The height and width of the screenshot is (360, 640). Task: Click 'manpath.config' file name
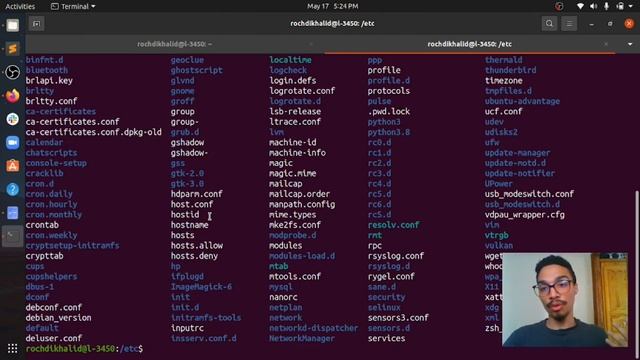click(x=302, y=204)
